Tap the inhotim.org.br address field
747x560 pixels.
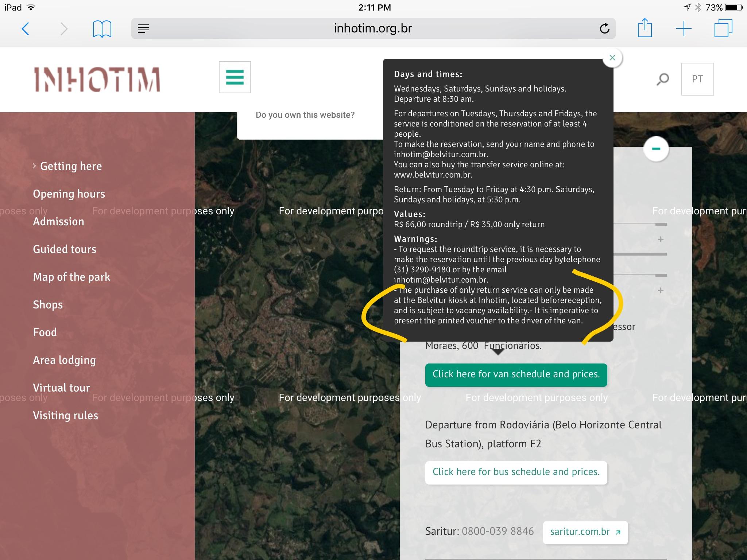coord(373,28)
